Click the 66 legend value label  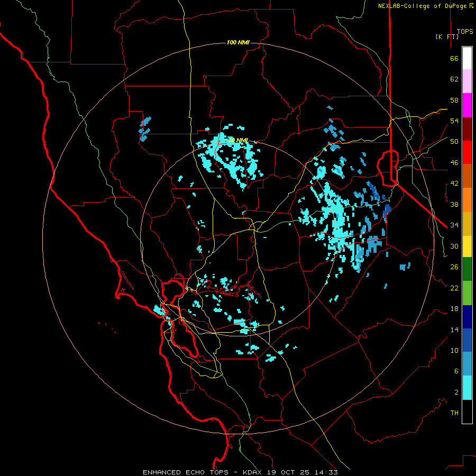coord(454,59)
